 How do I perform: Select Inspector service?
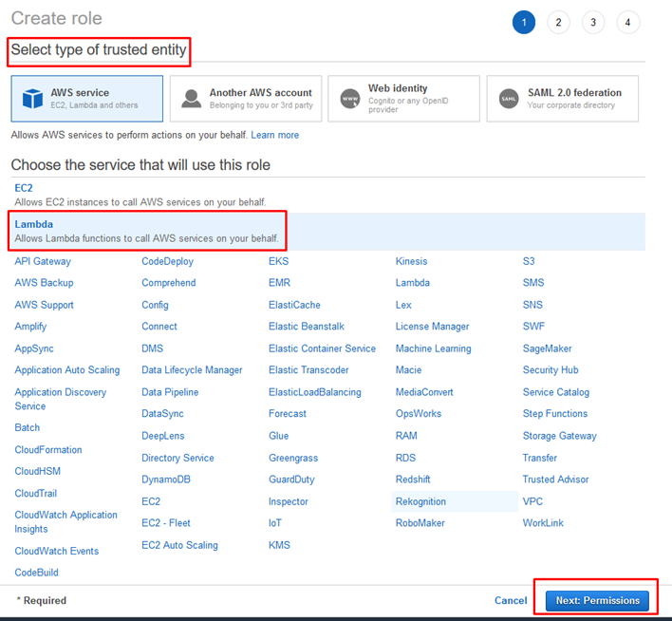[289, 501]
